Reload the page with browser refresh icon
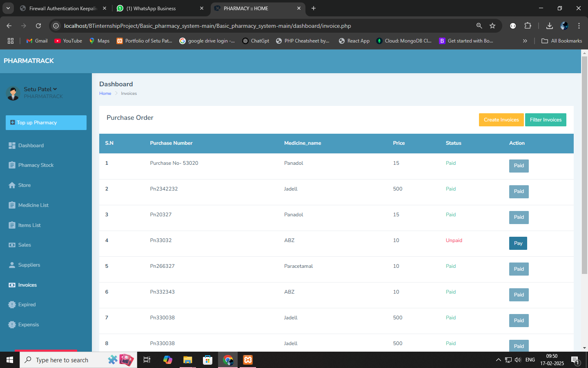The width and height of the screenshot is (588, 368). click(38, 26)
